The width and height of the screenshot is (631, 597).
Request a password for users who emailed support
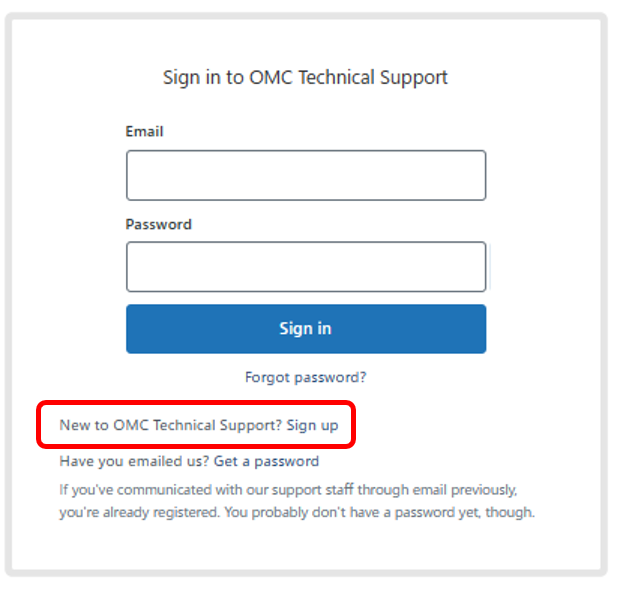(x=266, y=461)
